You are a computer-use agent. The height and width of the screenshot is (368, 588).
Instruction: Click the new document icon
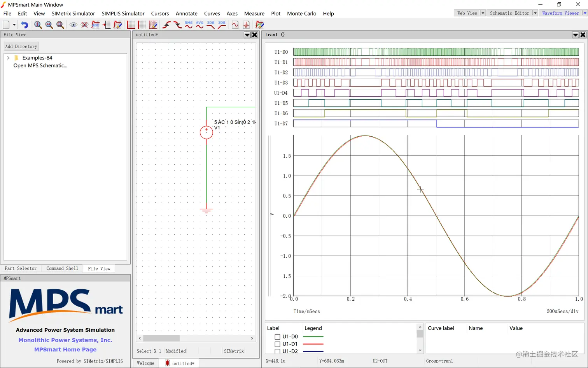[x=6, y=25]
